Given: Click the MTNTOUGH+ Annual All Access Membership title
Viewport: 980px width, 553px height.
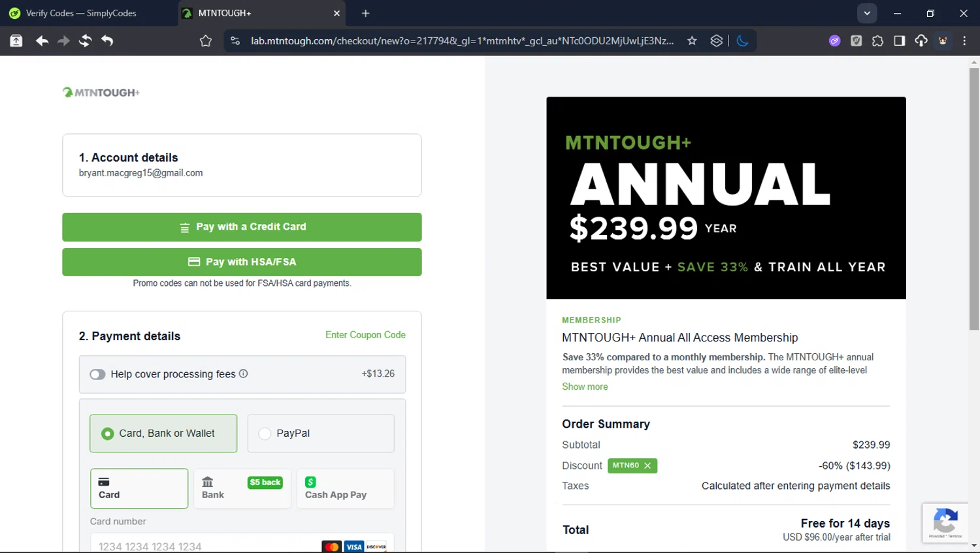Looking at the screenshot, I should pyautogui.click(x=680, y=338).
